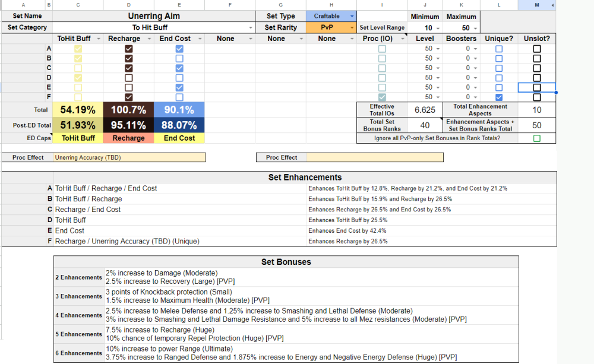594x364 pixels.
Task: Select the column M header
Action: 537,5
